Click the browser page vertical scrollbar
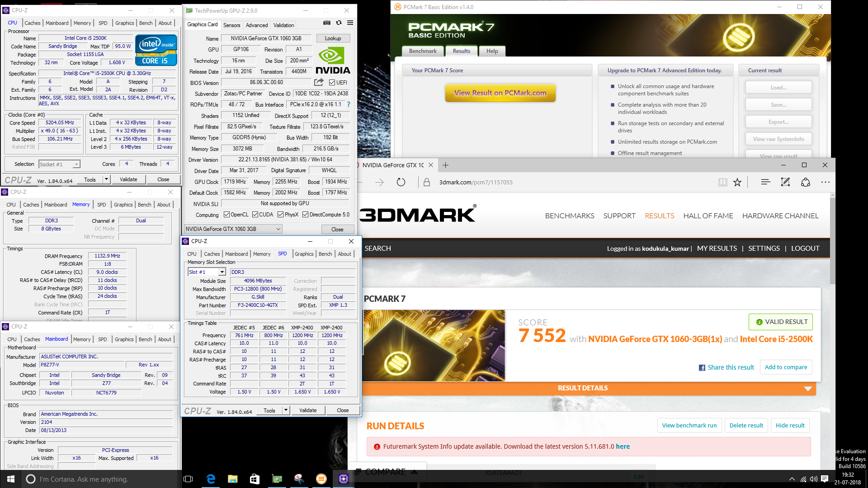This screenshot has width=868, height=488. tap(832, 241)
